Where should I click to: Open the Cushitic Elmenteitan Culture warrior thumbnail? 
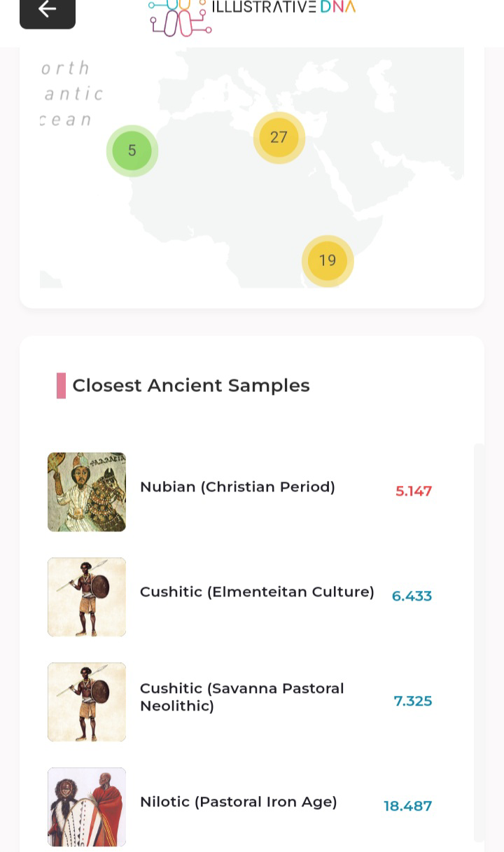point(87,596)
